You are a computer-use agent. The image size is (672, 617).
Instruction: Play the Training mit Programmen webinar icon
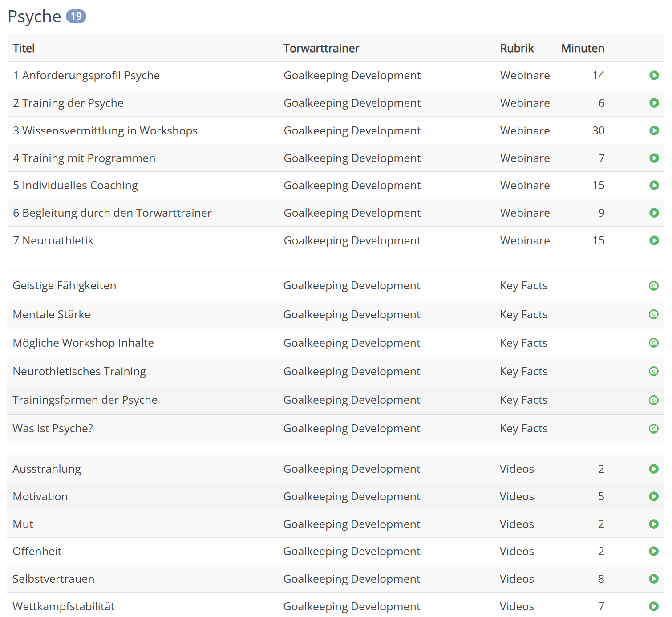tap(654, 158)
